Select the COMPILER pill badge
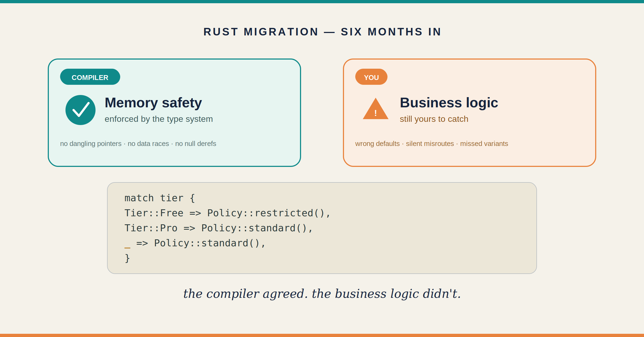 point(90,77)
